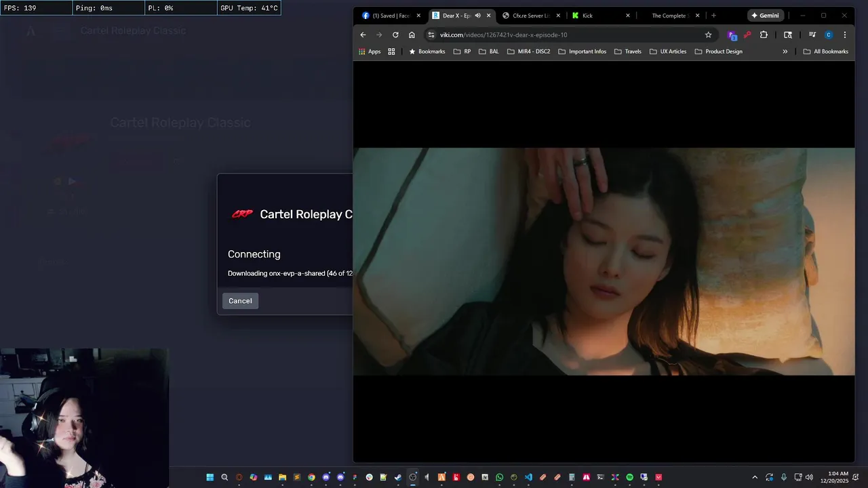Screen dimensions: 868x488
Task: Open the Chrome home page
Action: pyautogui.click(x=412, y=35)
